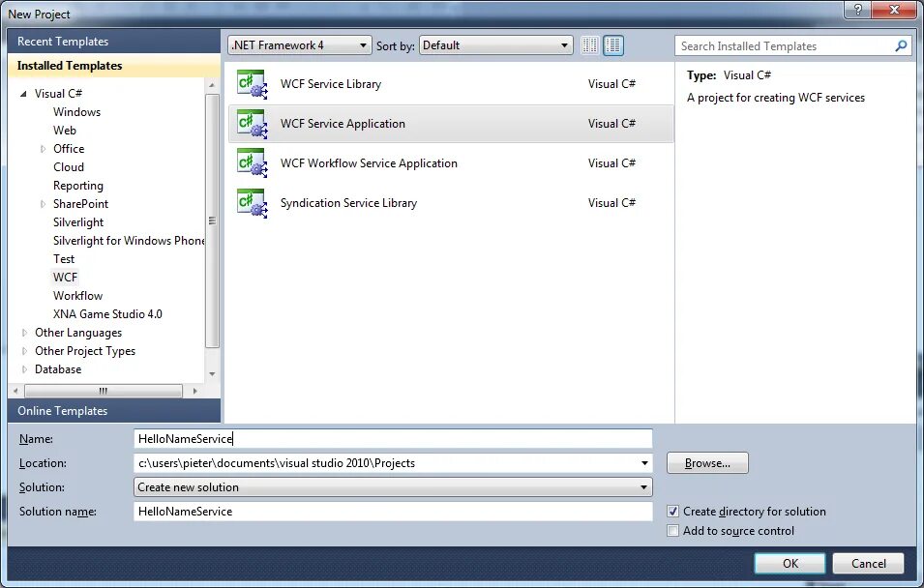Click the tree scroll down arrow
The width and height of the screenshot is (924, 588).
(x=212, y=374)
